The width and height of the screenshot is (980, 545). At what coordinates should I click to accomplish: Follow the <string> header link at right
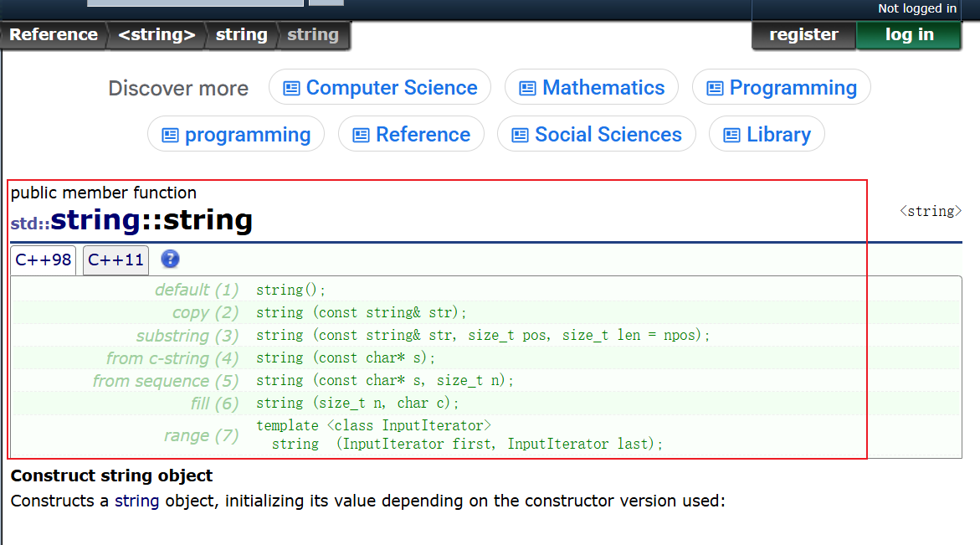tap(930, 211)
